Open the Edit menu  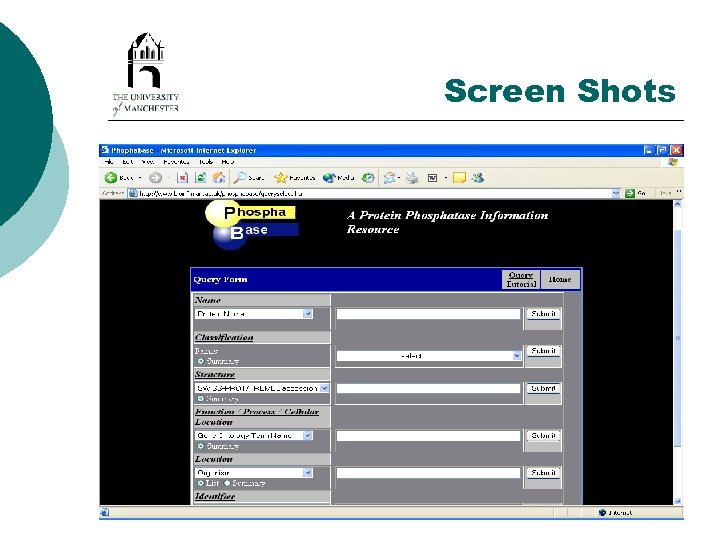[x=128, y=162]
